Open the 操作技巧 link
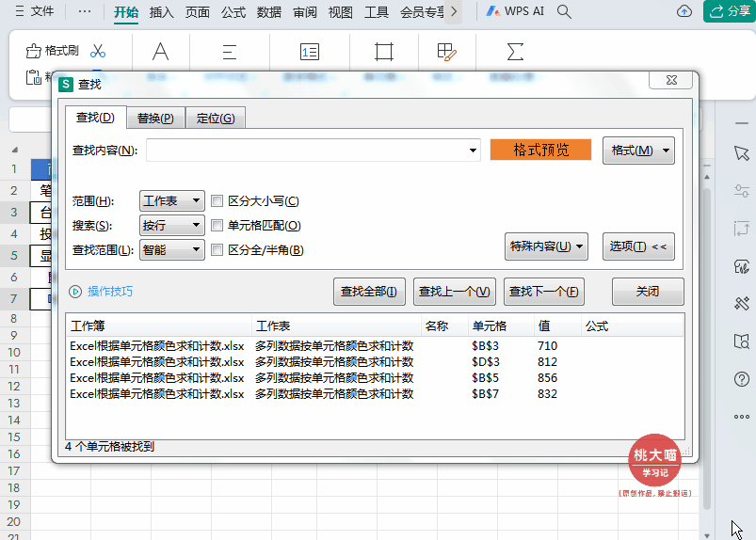Viewport: 756px width, 540px height. click(110, 292)
